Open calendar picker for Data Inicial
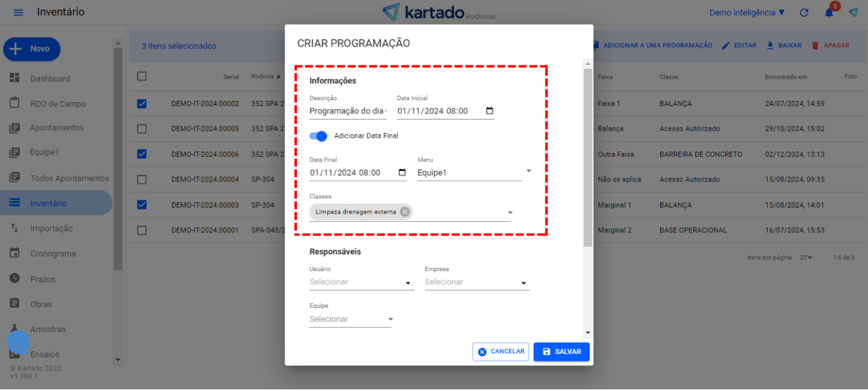 point(489,111)
